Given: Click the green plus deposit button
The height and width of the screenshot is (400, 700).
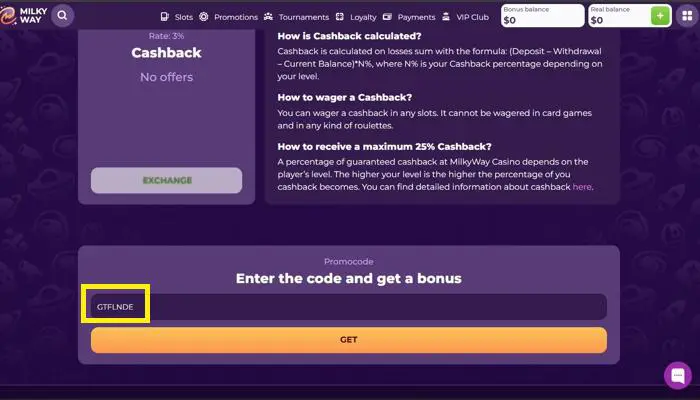Looking at the screenshot, I should click(x=660, y=16).
